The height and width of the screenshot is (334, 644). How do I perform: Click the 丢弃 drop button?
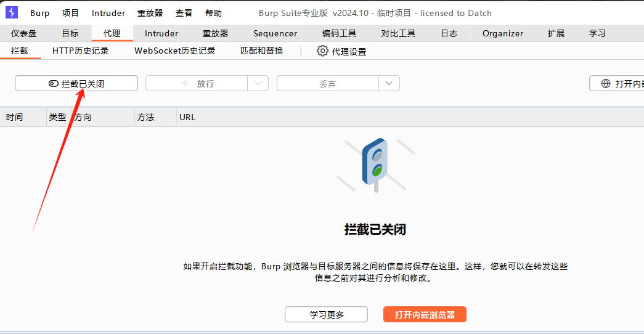point(328,83)
